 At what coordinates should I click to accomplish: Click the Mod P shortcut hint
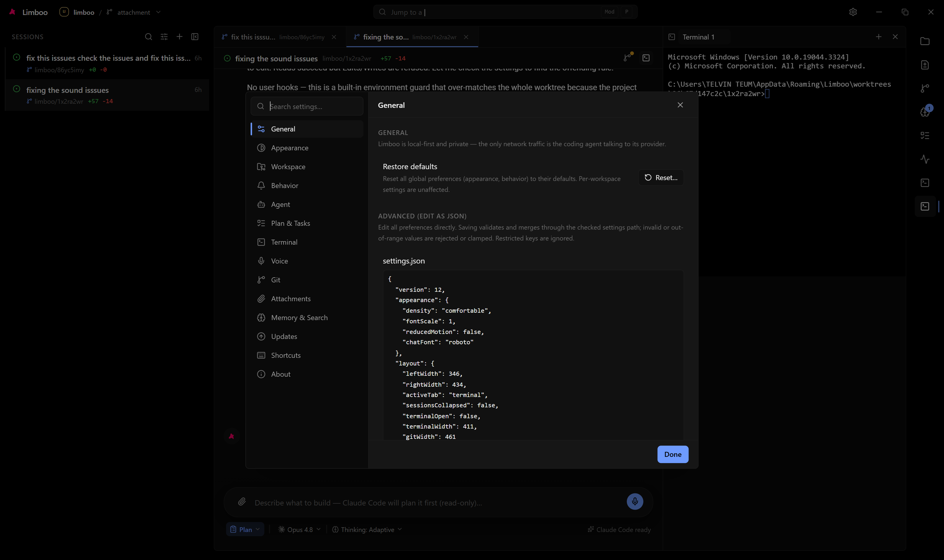coord(618,12)
